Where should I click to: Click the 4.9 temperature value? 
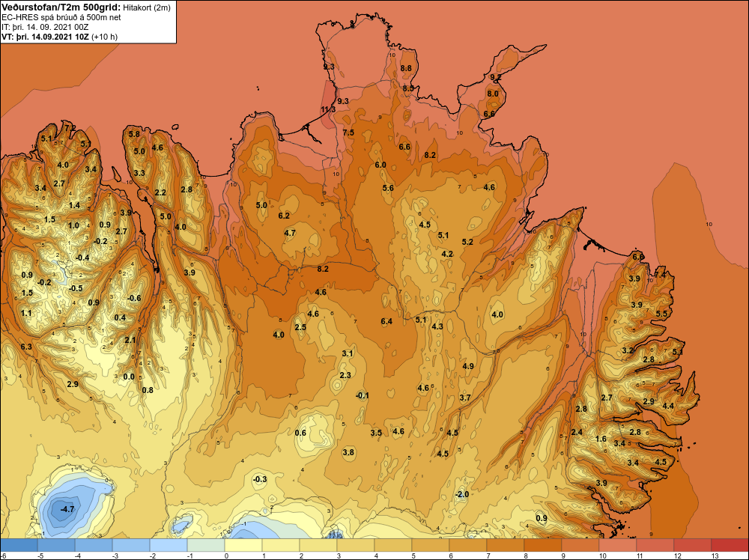point(468,366)
